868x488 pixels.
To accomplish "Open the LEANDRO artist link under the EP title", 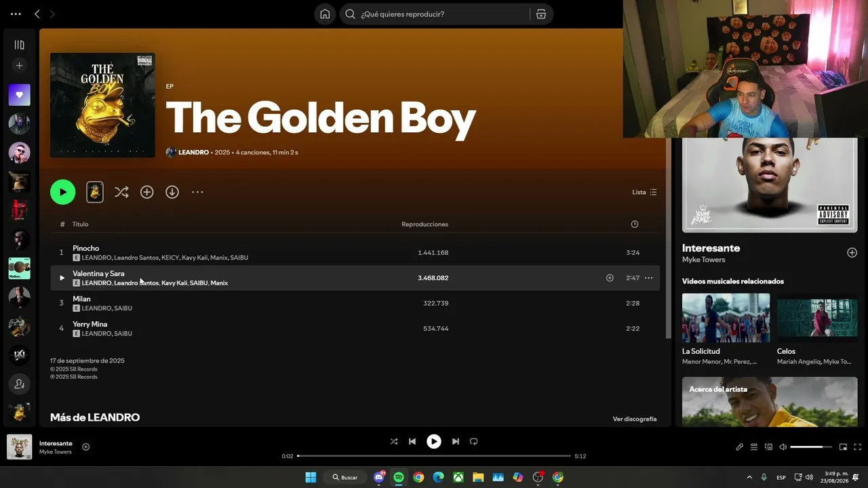I will [193, 152].
